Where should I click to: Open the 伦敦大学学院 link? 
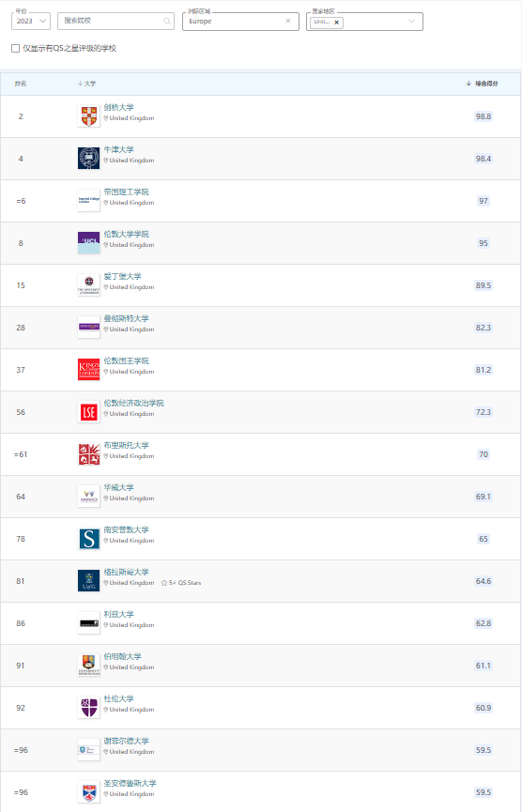click(127, 234)
